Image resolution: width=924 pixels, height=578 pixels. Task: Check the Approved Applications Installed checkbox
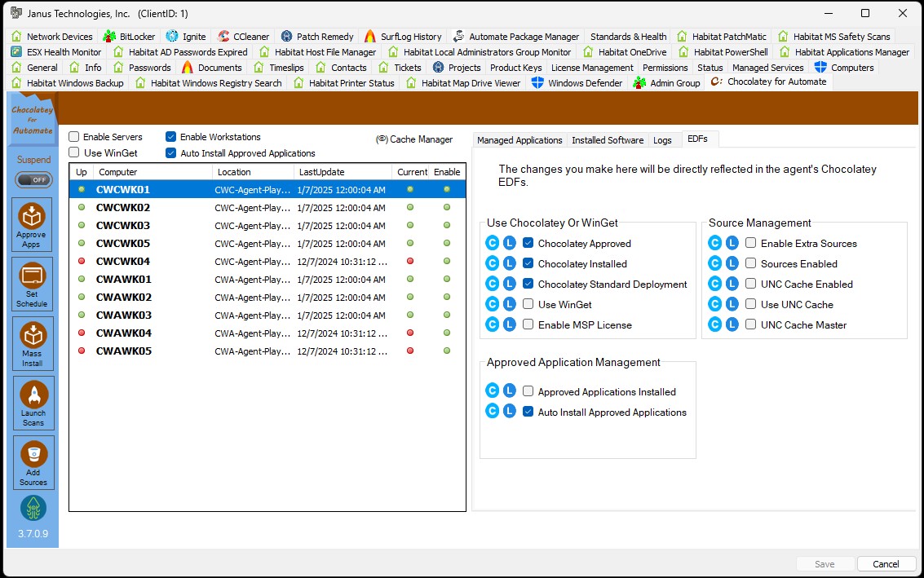tap(528, 391)
